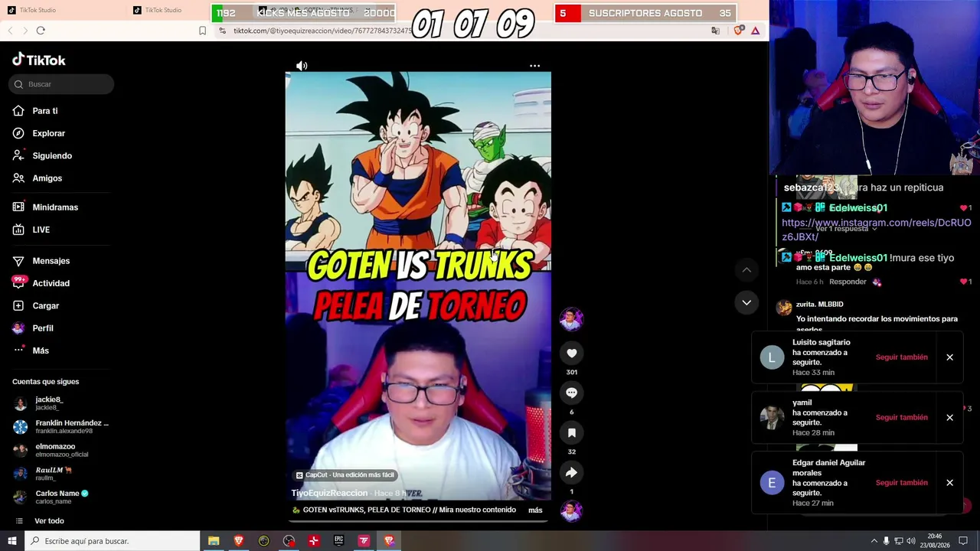
Task: Click the translate page icon in address bar
Action: point(715,31)
